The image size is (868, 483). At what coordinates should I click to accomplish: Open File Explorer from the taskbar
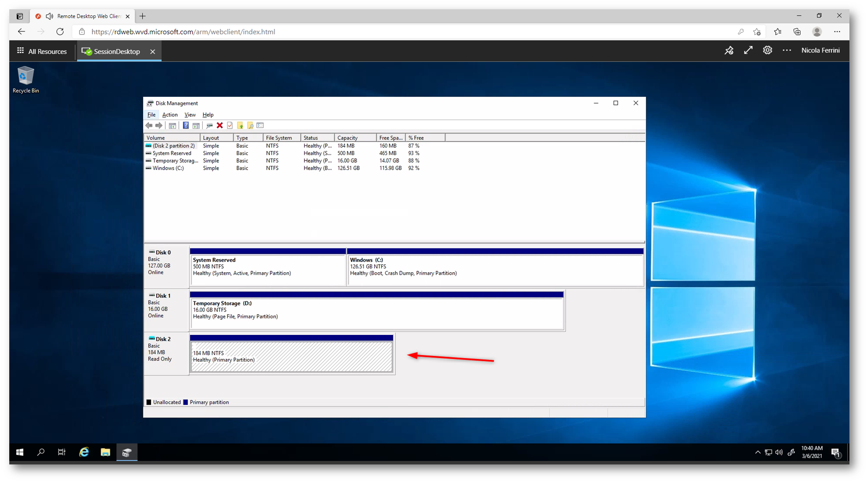click(x=105, y=452)
